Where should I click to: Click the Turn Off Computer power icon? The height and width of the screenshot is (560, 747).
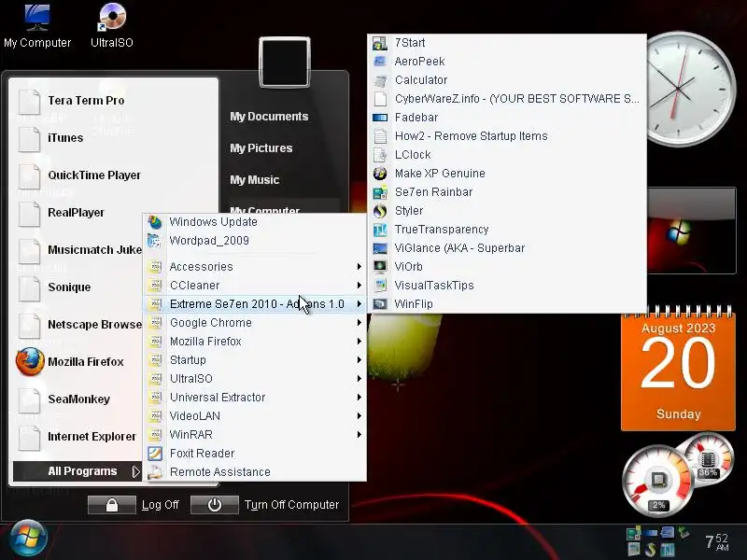215,505
